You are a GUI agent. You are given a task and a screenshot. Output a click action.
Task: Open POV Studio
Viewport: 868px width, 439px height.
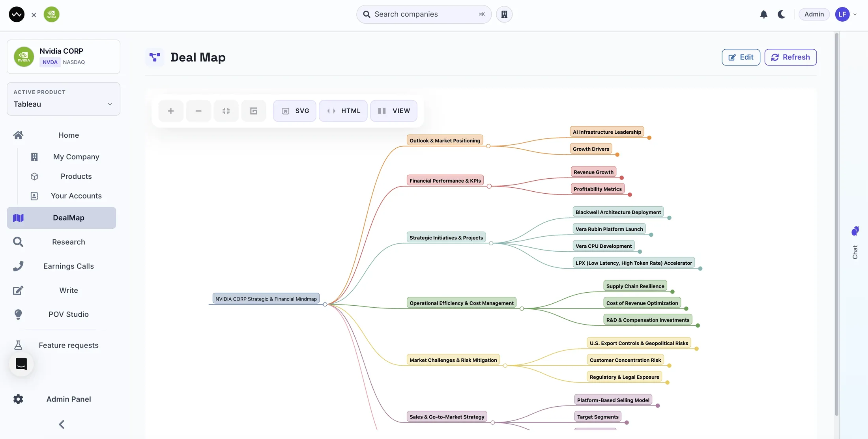(69, 314)
